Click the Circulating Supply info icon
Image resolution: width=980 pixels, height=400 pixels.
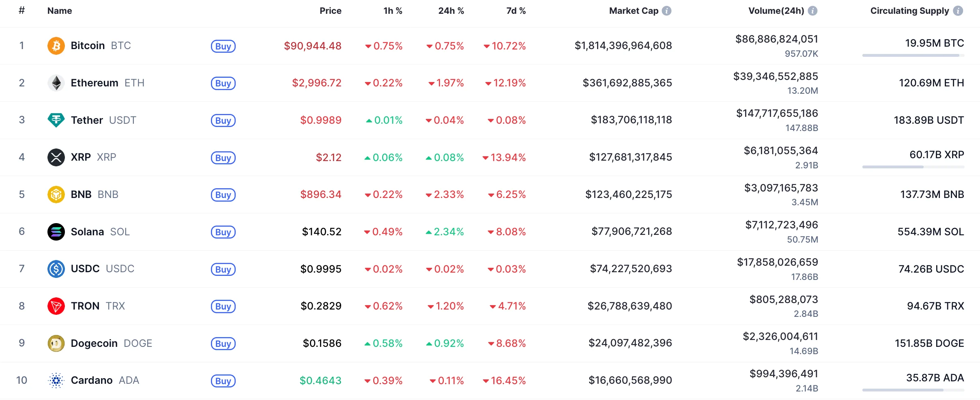(958, 11)
